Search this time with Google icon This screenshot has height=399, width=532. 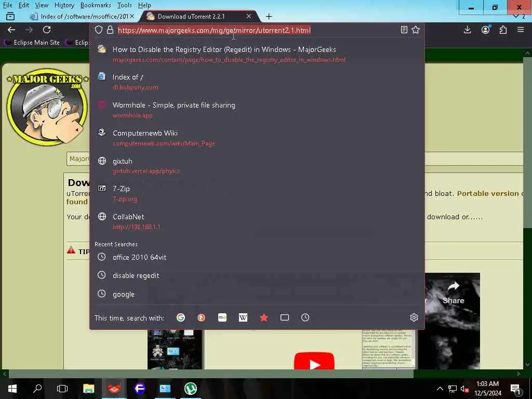pyautogui.click(x=181, y=317)
